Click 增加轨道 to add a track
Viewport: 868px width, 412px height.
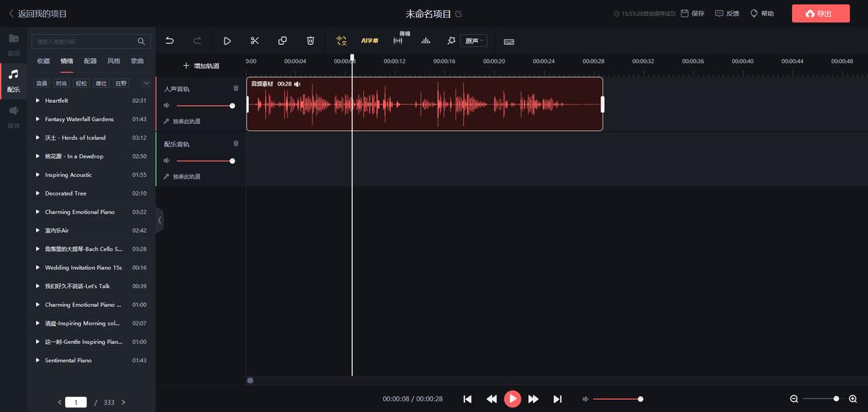[x=201, y=66]
